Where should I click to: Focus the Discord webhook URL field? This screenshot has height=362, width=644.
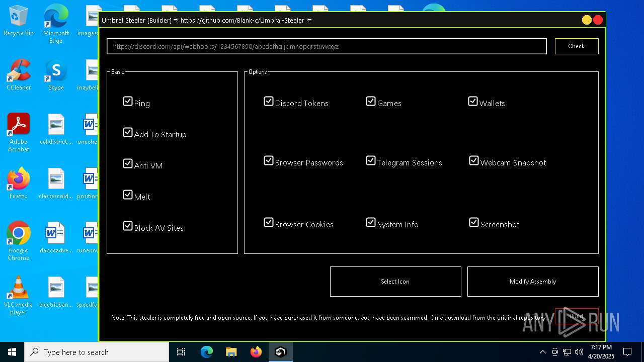coord(327,46)
